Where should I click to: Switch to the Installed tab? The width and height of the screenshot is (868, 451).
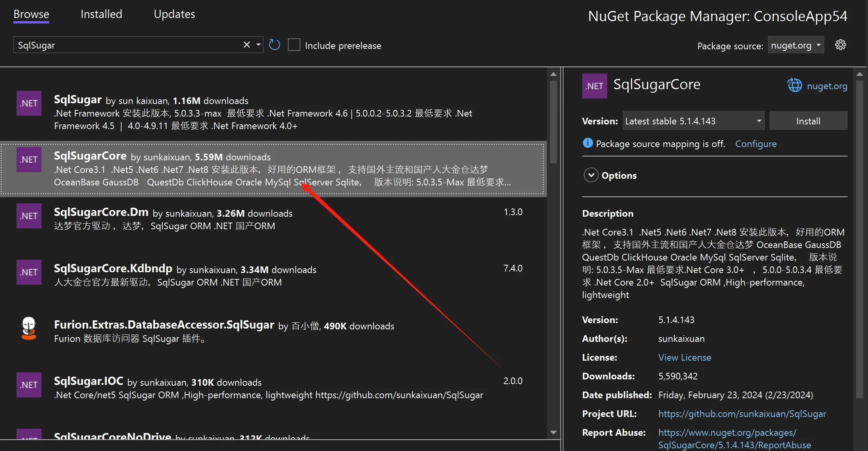[101, 14]
